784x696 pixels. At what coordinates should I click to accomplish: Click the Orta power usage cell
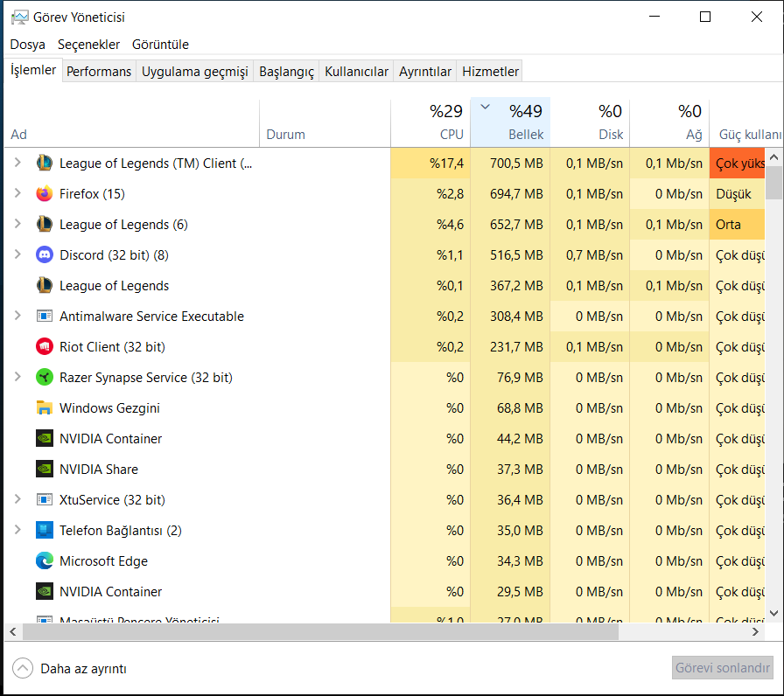pyautogui.click(x=737, y=225)
